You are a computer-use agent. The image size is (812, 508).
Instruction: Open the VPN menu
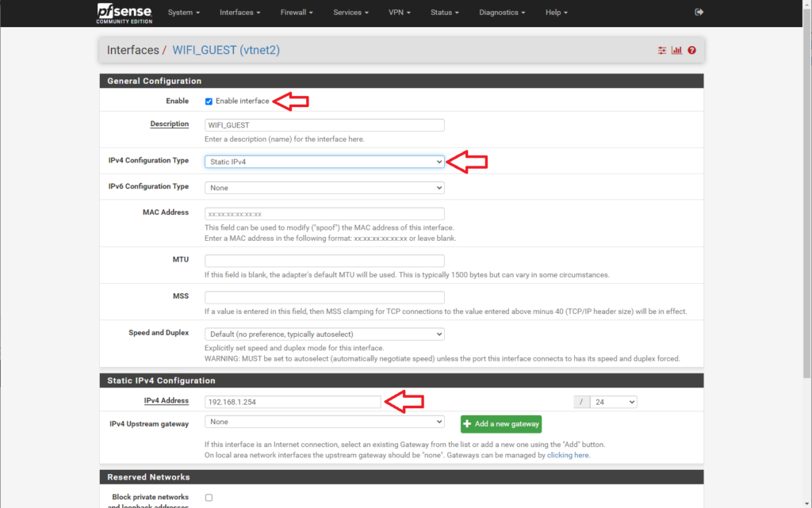click(x=400, y=13)
